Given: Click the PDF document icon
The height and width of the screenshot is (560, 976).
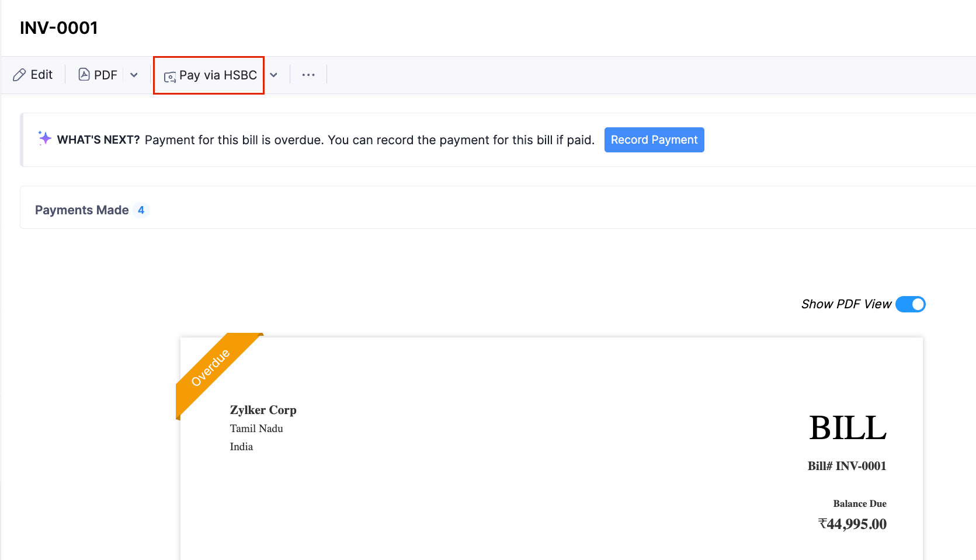Looking at the screenshot, I should click(84, 75).
